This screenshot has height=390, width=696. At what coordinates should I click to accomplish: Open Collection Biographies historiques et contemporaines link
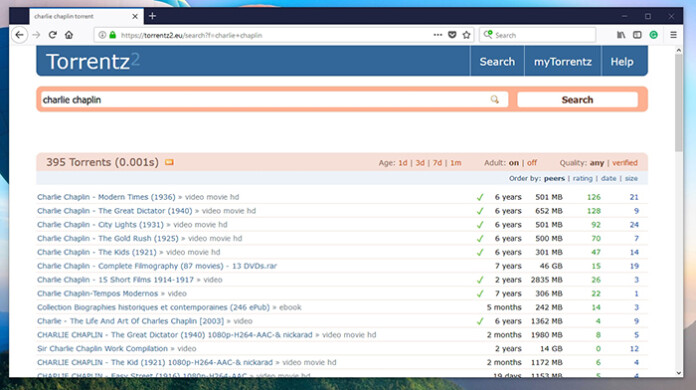tap(153, 307)
